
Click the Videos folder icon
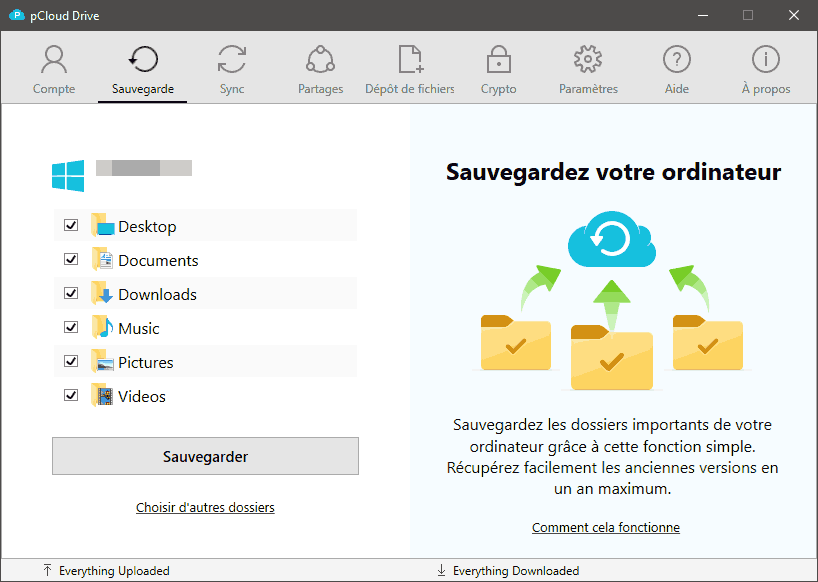102,395
